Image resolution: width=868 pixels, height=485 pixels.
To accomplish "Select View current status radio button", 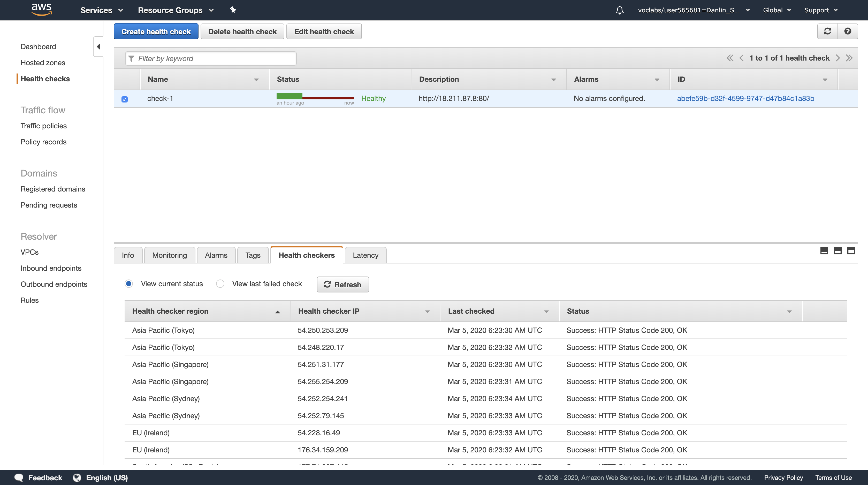I will click(128, 284).
